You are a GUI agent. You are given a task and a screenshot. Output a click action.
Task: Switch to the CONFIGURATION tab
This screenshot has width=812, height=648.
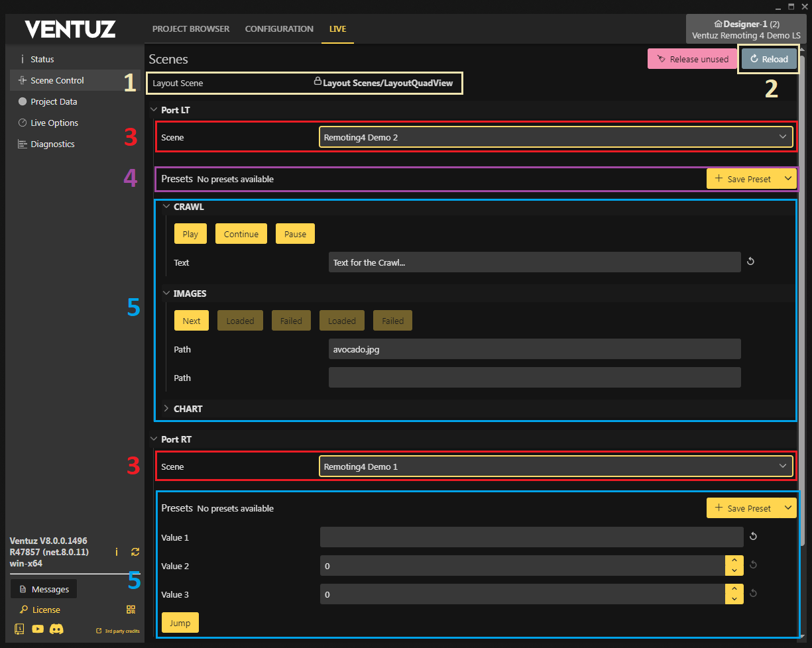click(279, 29)
